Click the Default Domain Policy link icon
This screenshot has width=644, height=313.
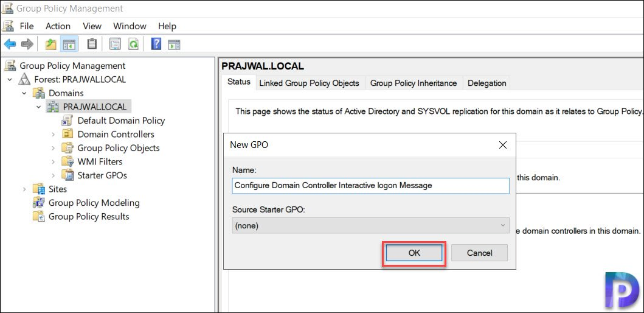[67, 121]
